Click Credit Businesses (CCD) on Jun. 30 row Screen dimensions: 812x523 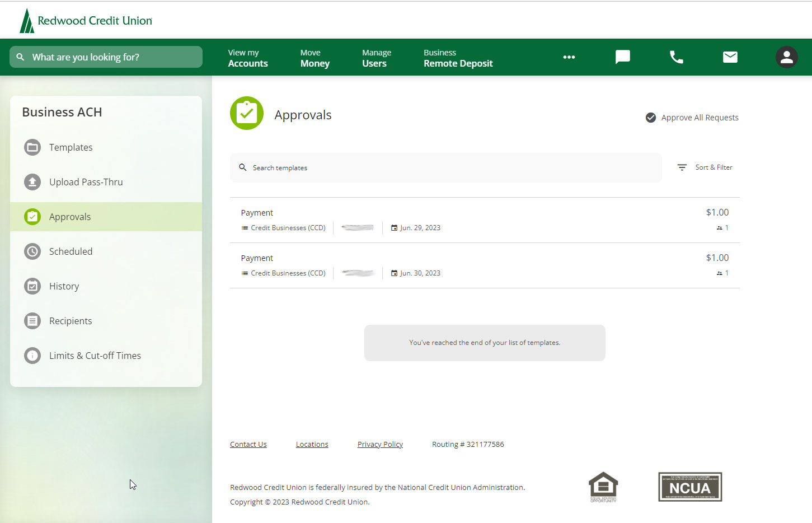pos(288,273)
